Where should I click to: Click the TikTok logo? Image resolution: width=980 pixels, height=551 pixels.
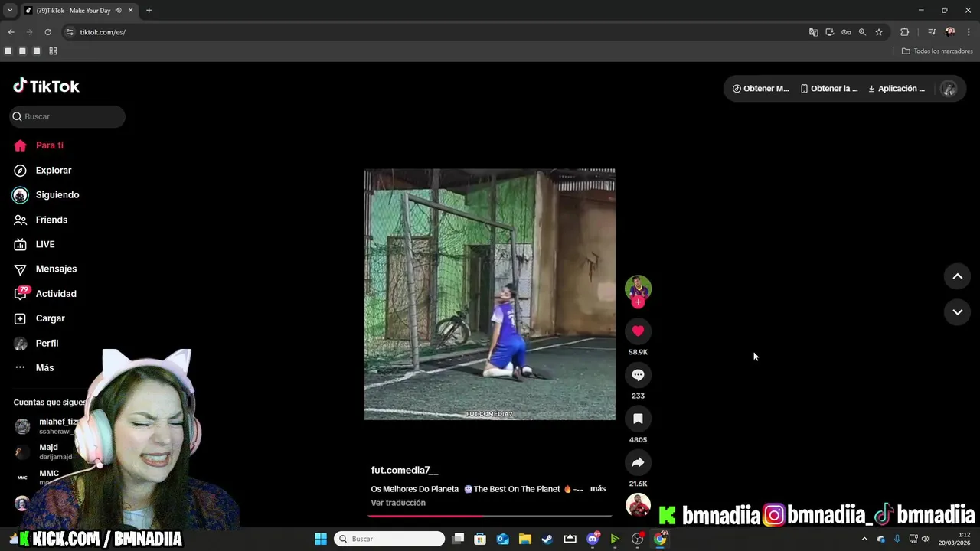click(46, 86)
